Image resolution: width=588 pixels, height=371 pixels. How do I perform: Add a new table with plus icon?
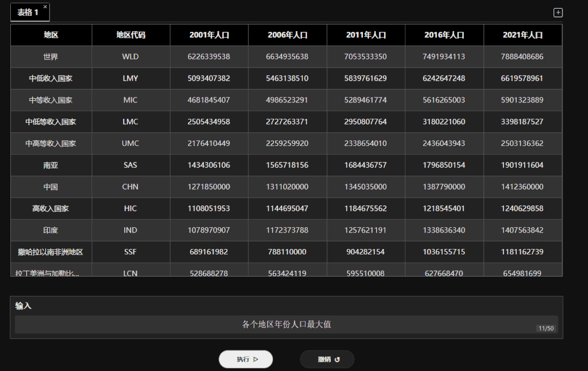coord(557,13)
